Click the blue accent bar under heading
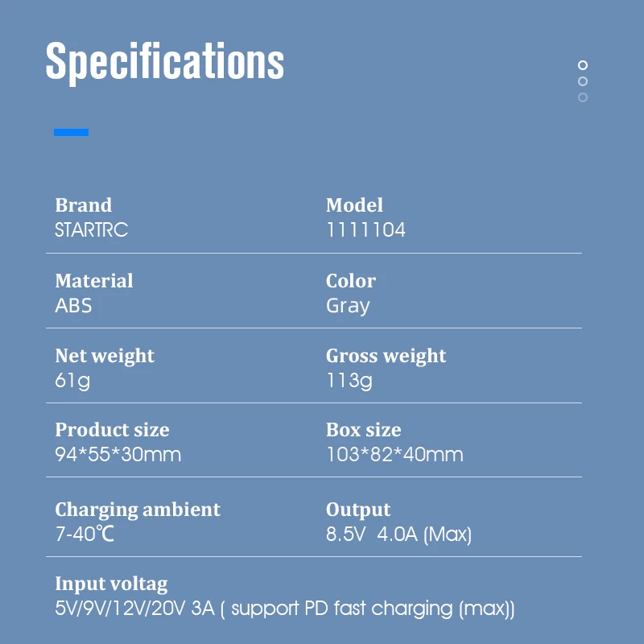The width and height of the screenshot is (644, 644). (71, 132)
